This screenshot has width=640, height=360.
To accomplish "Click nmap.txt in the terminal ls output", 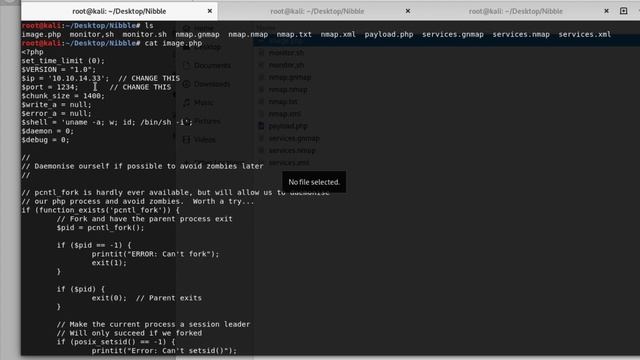I will 294,35.
